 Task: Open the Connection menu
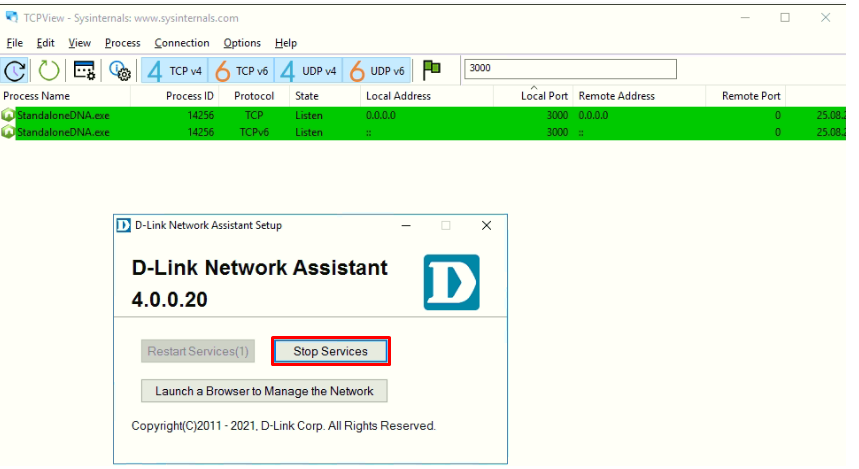point(182,43)
